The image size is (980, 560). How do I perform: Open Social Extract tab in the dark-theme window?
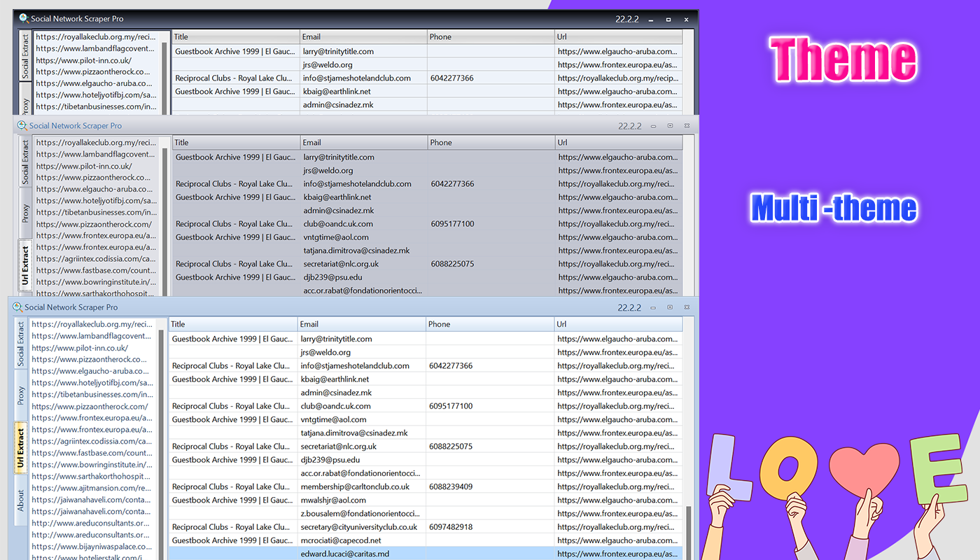coord(25,57)
